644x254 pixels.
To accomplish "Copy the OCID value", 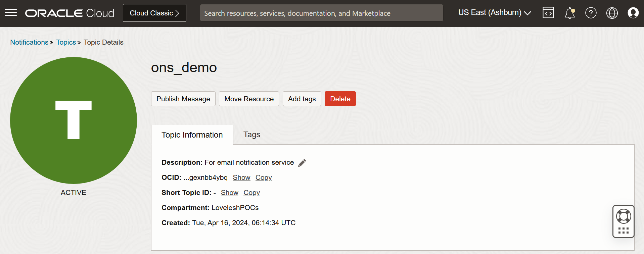I will pos(264,177).
